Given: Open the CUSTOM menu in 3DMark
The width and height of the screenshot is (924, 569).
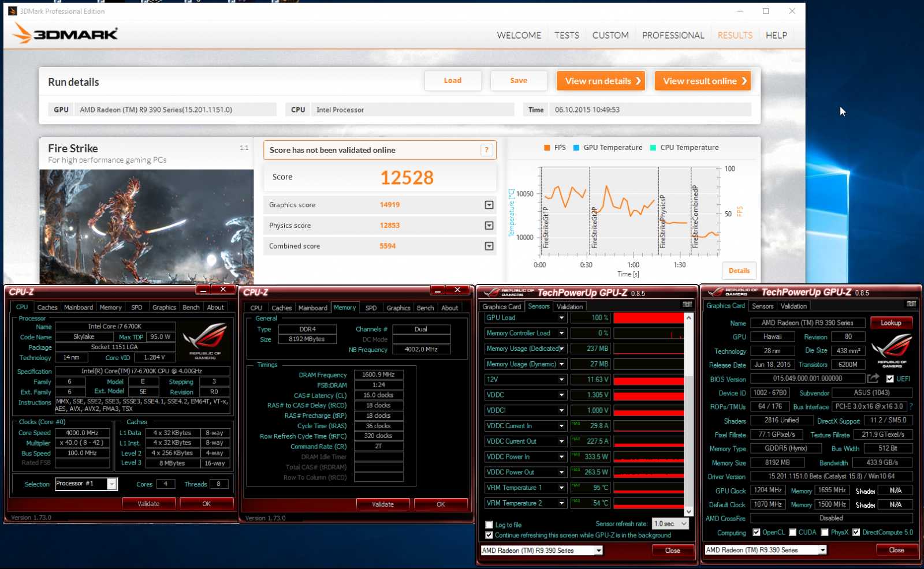Looking at the screenshot, I should pyautogui.click(x=610, y=35).
